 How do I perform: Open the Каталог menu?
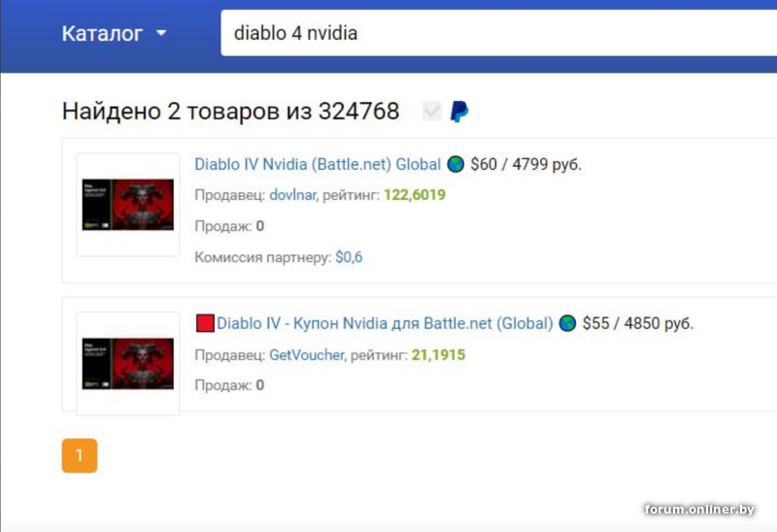pyautogui.click(x=115, y=33)
